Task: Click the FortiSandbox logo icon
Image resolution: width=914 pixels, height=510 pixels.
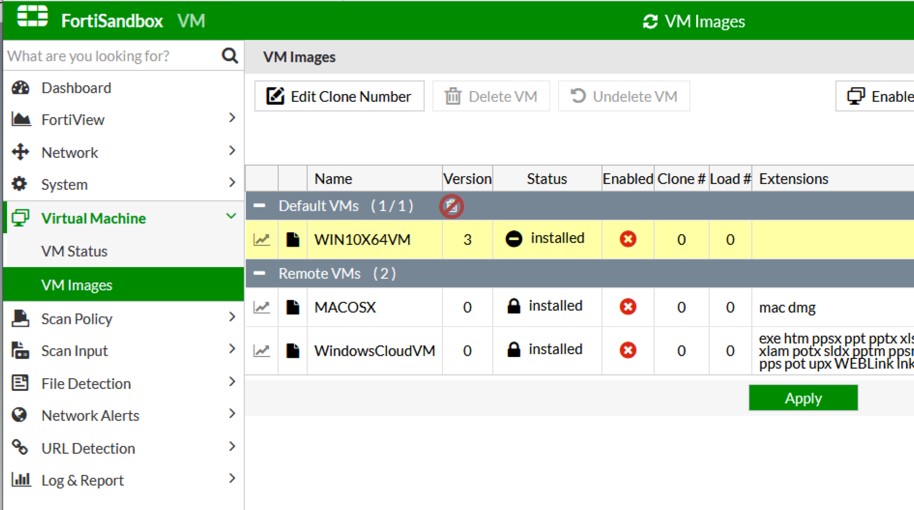Action: click(32, 16)
